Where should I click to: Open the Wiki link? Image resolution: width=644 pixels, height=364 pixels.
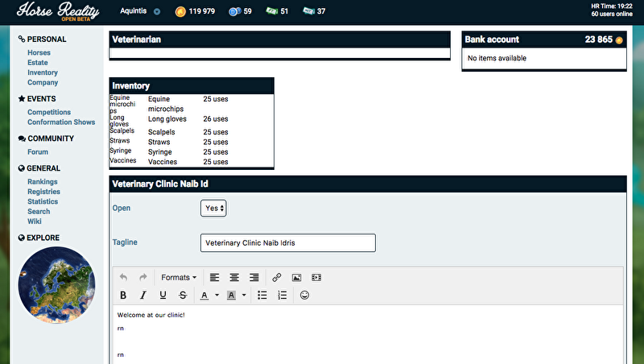(34, 221)
